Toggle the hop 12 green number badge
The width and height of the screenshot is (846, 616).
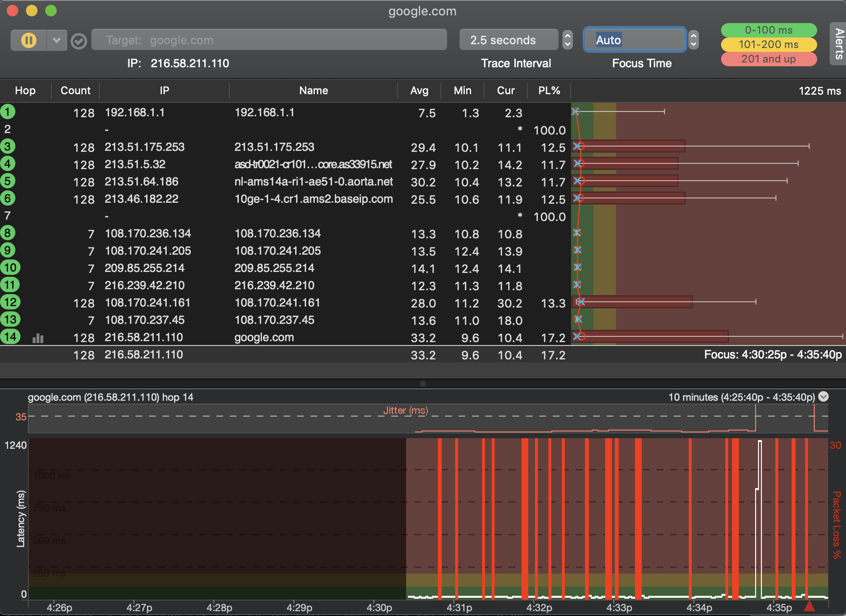(10, 302)
